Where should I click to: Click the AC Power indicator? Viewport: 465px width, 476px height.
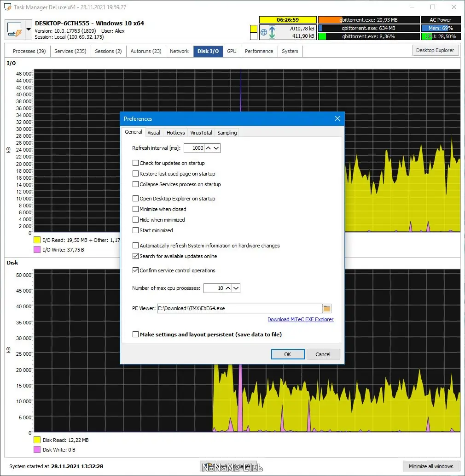point(441,20)
